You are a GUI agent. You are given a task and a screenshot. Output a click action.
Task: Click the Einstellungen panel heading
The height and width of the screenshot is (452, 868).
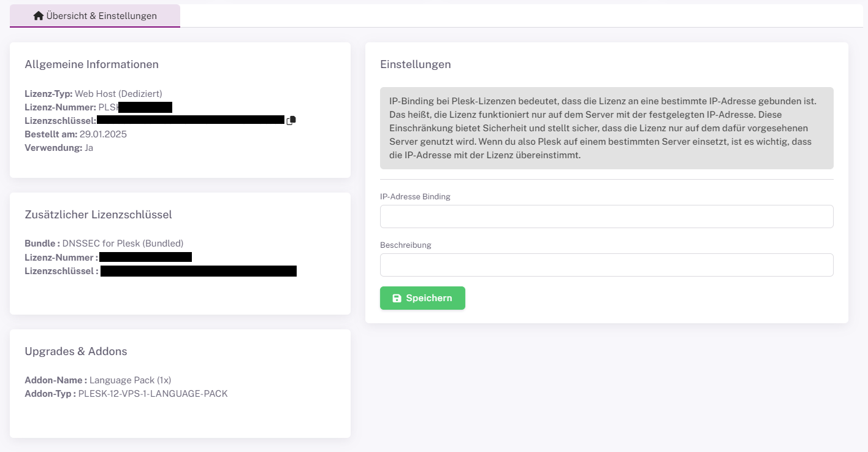(x=415, y=64)
